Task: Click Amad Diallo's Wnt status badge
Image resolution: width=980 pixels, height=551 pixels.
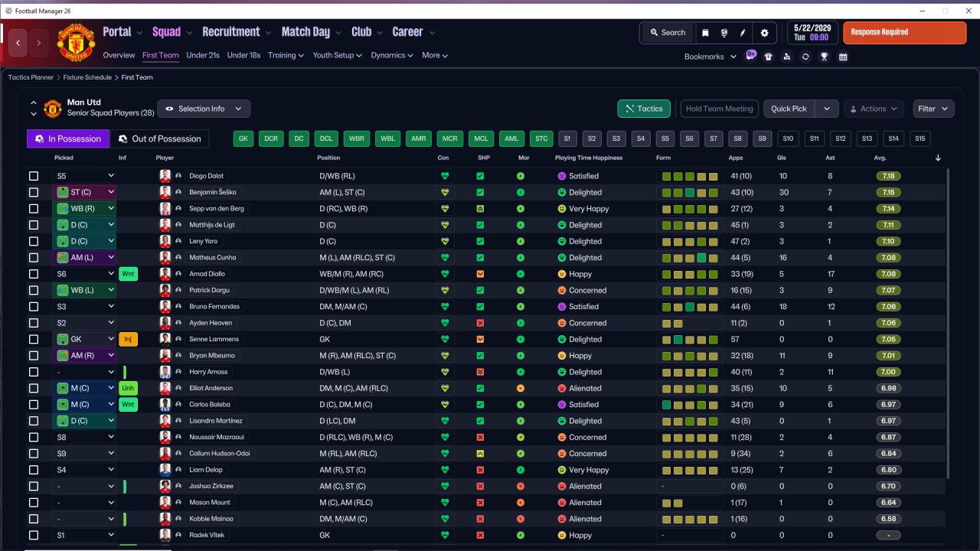Action: [128, 274]
